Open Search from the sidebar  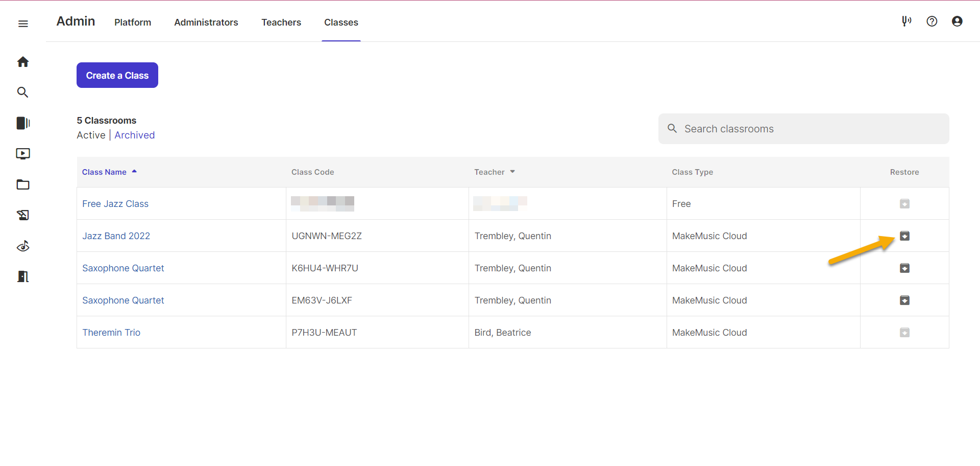pyautogui.click(x=23, y=92)
